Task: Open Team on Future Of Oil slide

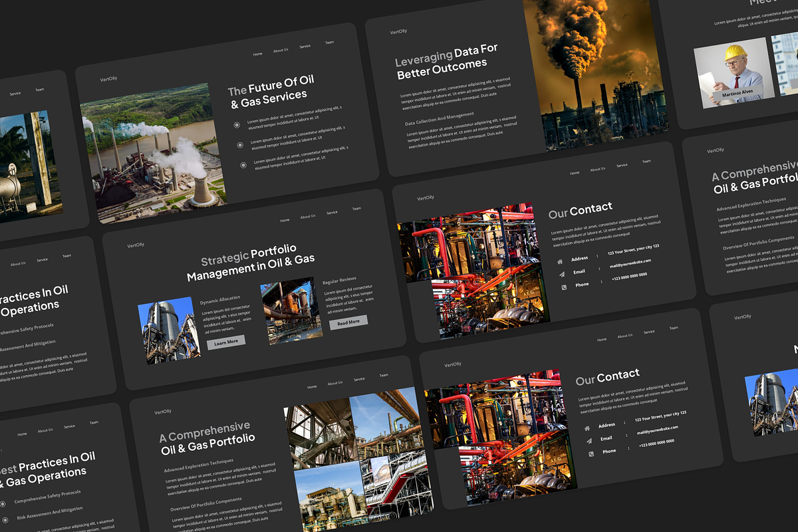Action: [x=329, y=43]
